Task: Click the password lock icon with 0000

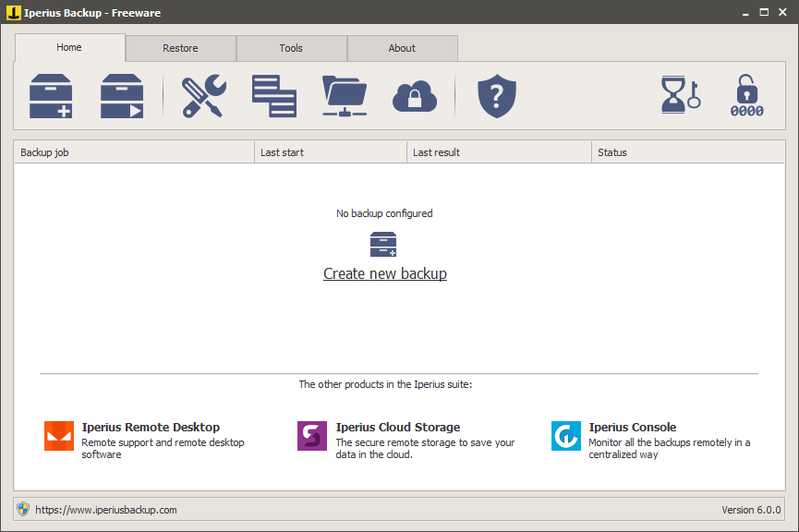Action: click(746, 95)
